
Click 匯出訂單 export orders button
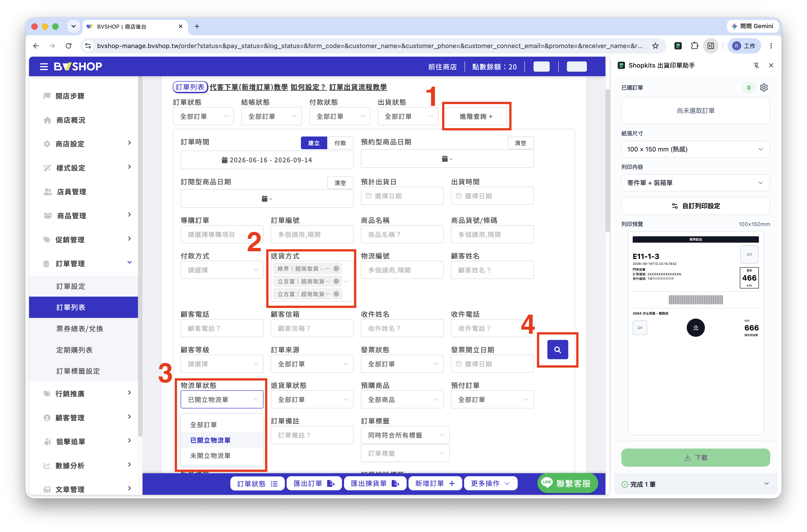pos(314,483)
